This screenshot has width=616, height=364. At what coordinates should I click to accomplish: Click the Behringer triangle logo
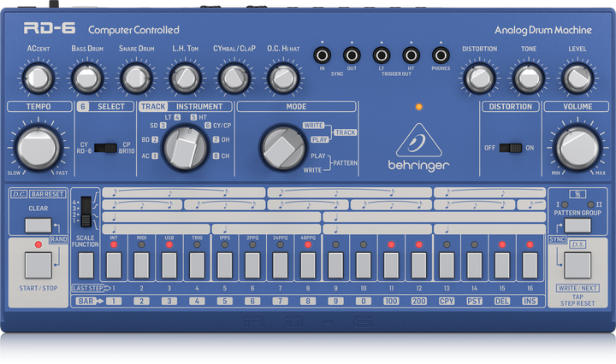(418, 140)
